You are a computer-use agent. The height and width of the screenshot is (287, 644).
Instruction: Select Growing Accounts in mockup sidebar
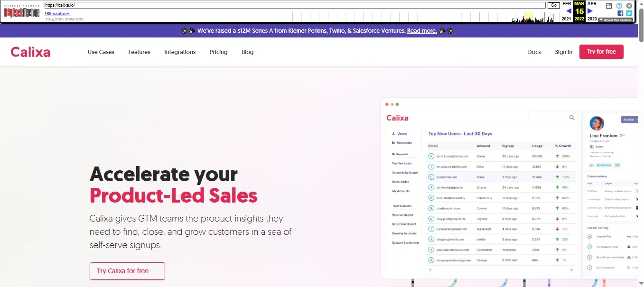(x=404, y=233)
